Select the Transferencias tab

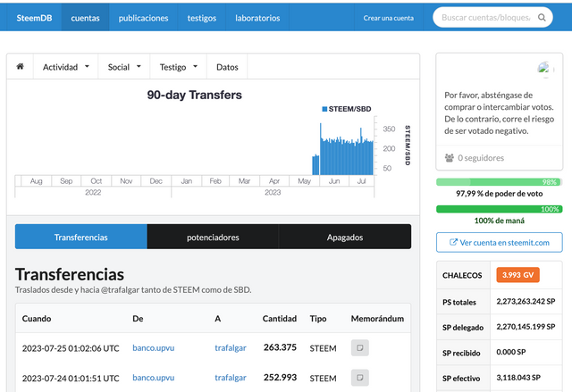(x=81, y=238)
